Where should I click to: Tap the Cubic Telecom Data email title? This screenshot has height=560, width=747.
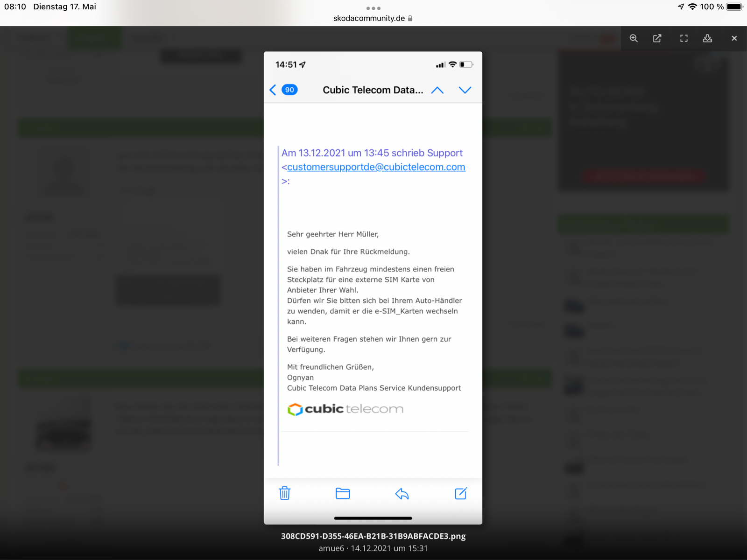tap(373, 90)
